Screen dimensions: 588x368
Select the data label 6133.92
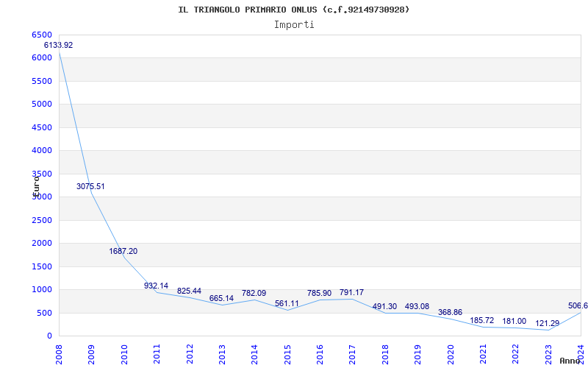pos(59,45)
